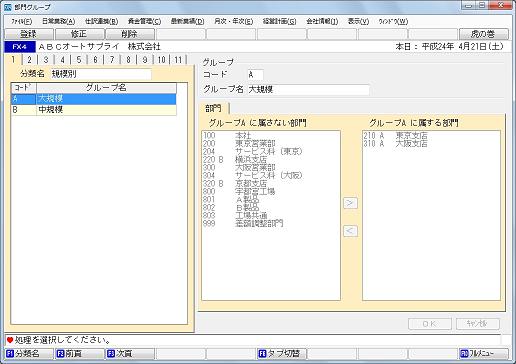Viewport: 516px width, 364px height.
Task: Select 200 東京営業部 in list
Action: tap(271, 143)
